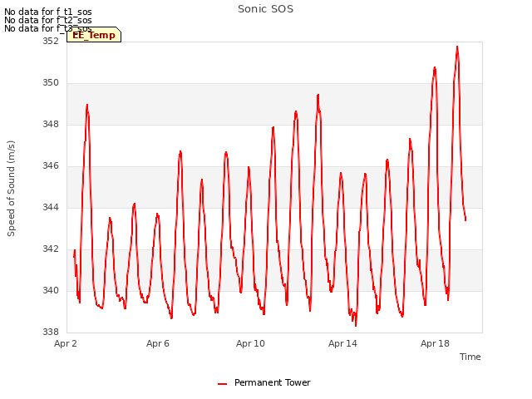Image resolution: width=532 pixels, height=399 pixels.
Task: Click the lowest trough after Apr 14
Action: coord(356,326)
